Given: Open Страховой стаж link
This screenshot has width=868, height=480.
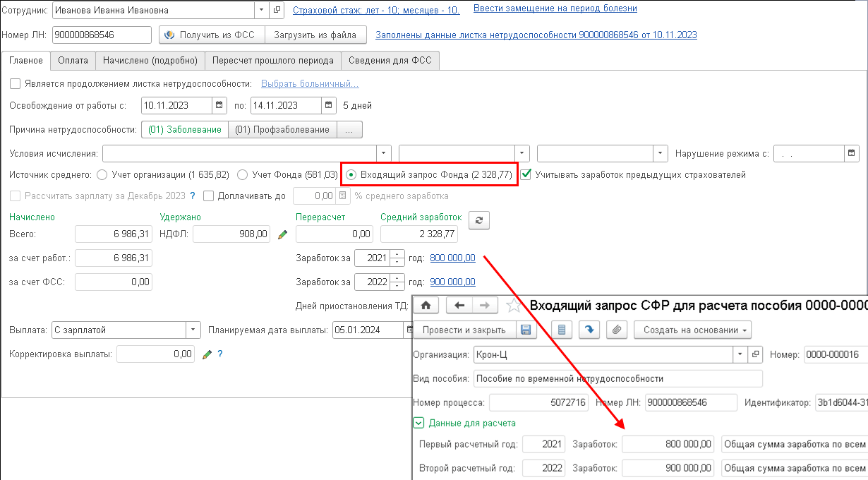Looking at the screenshot, I should tap(376, 10).
